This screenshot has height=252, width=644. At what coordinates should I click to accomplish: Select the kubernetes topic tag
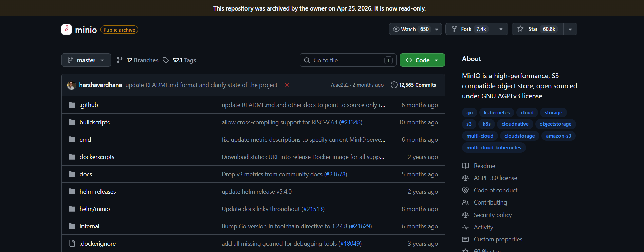click(x=497, y=113)
